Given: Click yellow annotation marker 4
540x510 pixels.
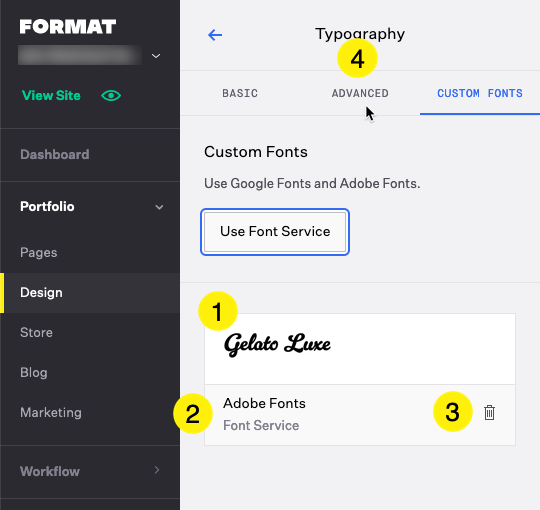Looking at the screenshot, I should click(357, 58).
